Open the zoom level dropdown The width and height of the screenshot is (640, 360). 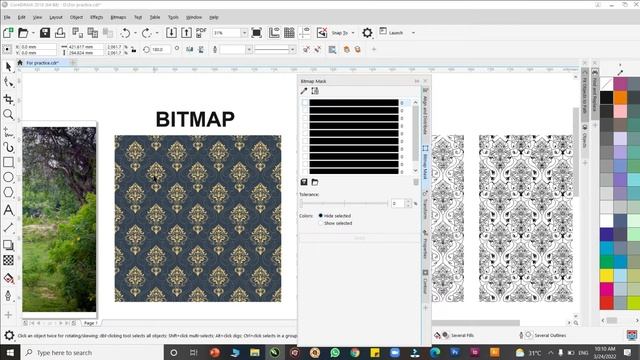[244, 33]
